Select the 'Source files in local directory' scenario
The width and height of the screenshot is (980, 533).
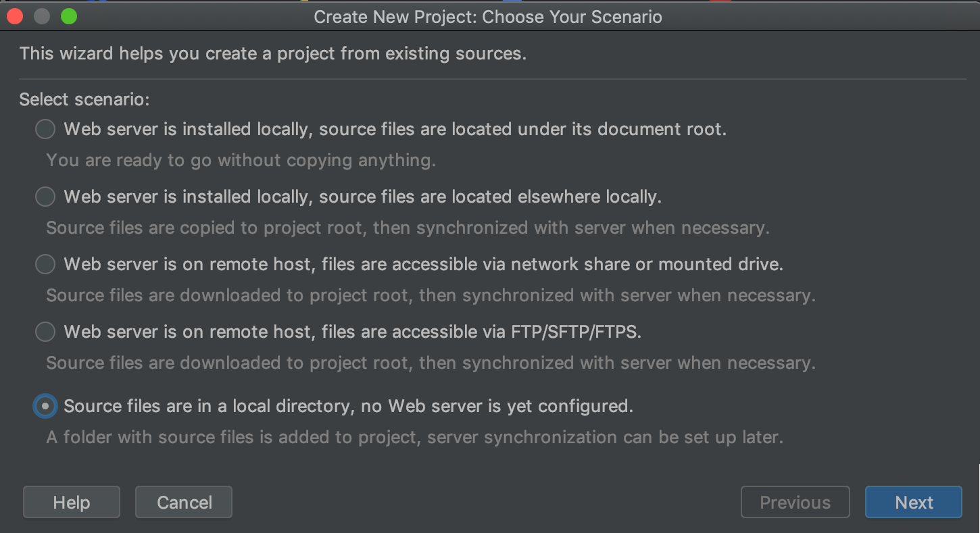[x=45, y=406]
